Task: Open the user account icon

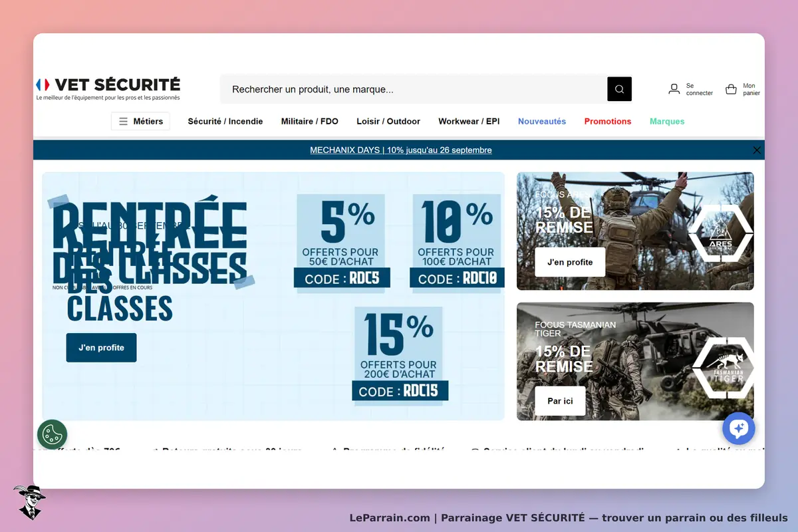Action: [674, 89]
